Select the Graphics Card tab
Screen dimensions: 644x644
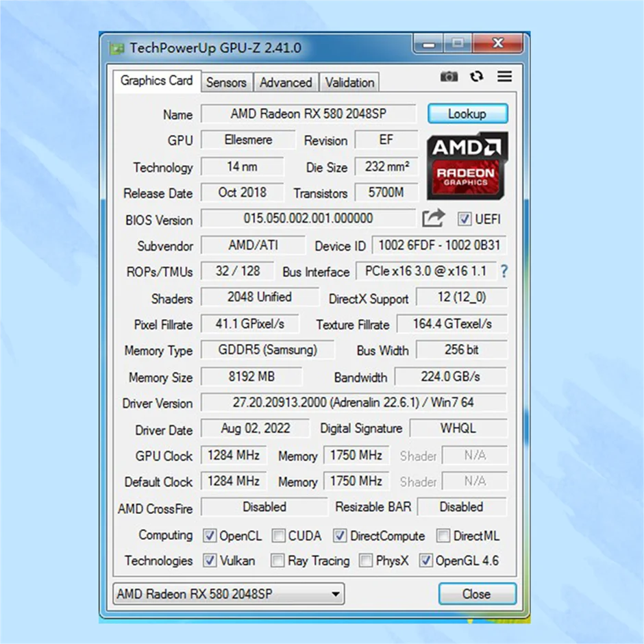coord(156,81)
